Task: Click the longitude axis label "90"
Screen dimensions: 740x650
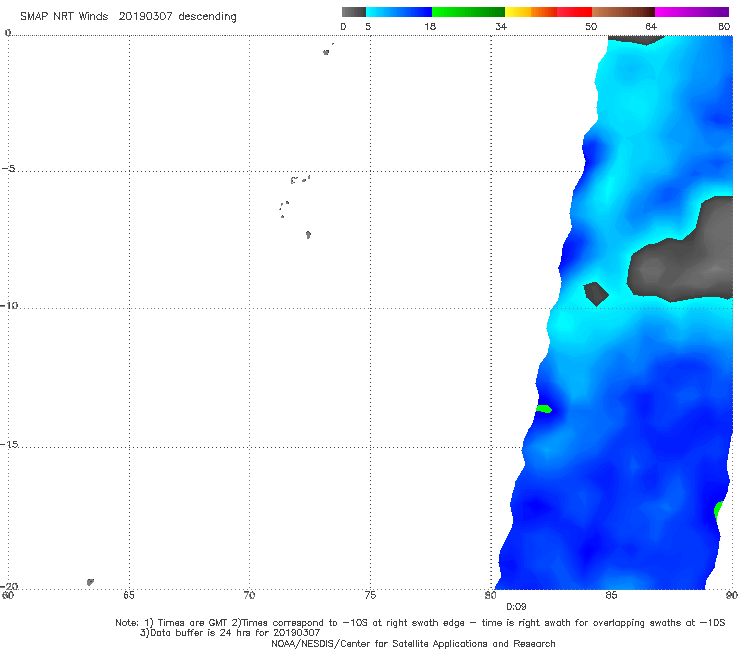Action: pyautogui.click(x=732, y=595)
